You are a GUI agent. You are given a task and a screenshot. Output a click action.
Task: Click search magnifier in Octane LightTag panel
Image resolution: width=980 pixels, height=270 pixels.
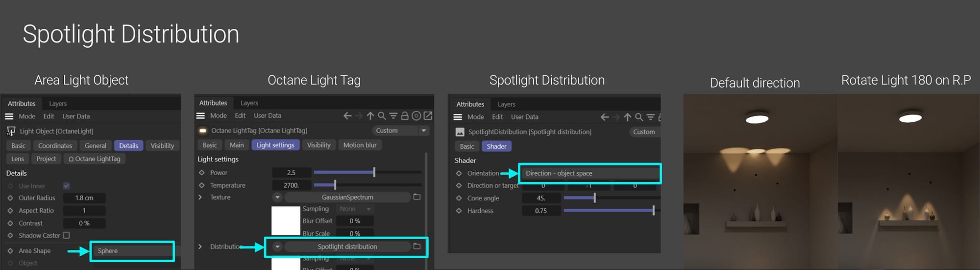(x=382, y=116)
